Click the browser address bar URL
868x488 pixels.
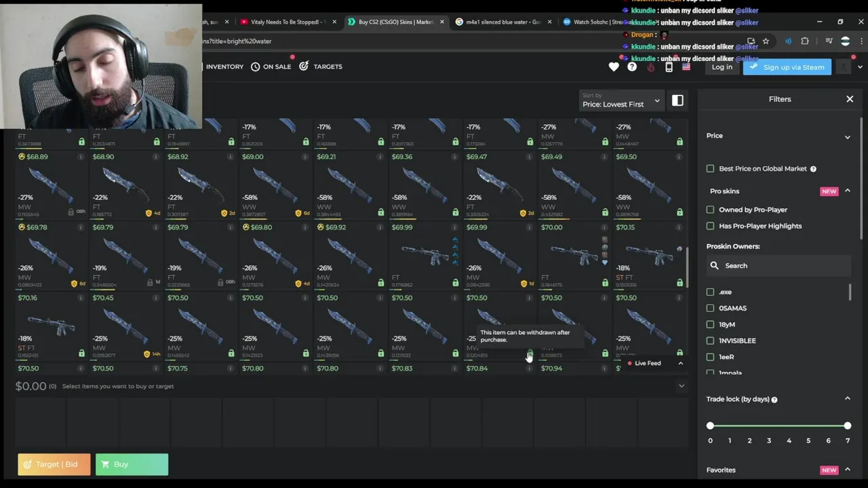pos(237,41)
